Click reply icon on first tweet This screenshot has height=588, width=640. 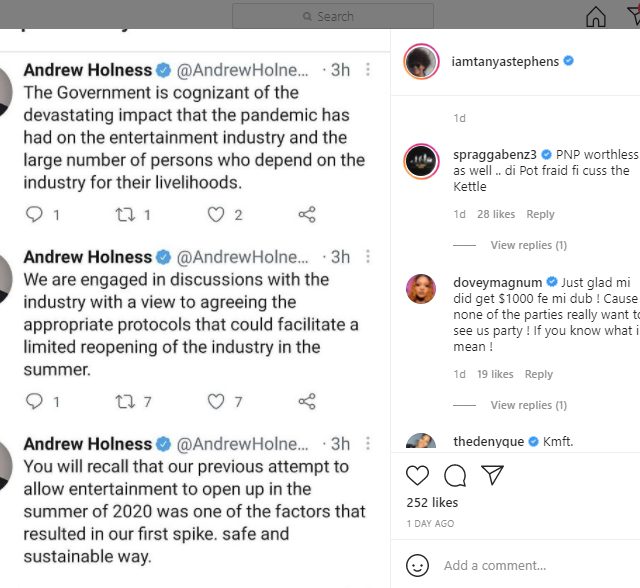pos(34,215)
